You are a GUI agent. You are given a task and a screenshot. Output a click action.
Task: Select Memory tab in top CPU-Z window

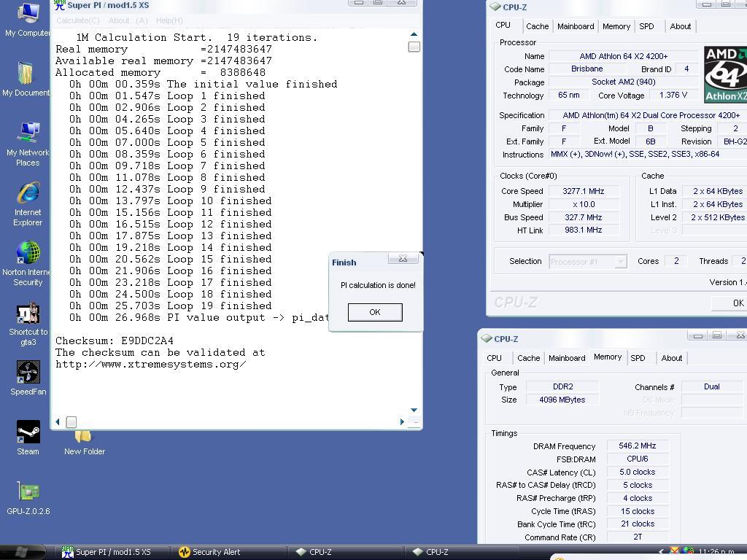point(616,26)
